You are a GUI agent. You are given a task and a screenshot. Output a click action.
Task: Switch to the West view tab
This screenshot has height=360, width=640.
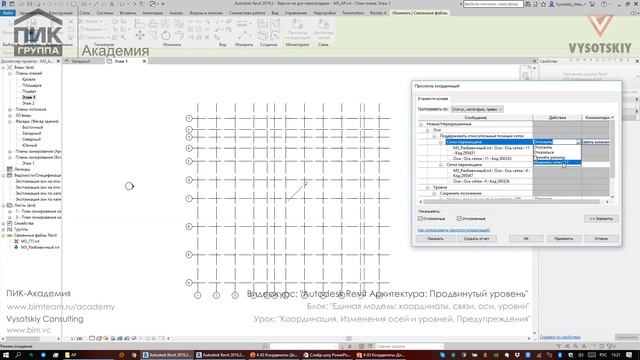click(x=83, y=61)
